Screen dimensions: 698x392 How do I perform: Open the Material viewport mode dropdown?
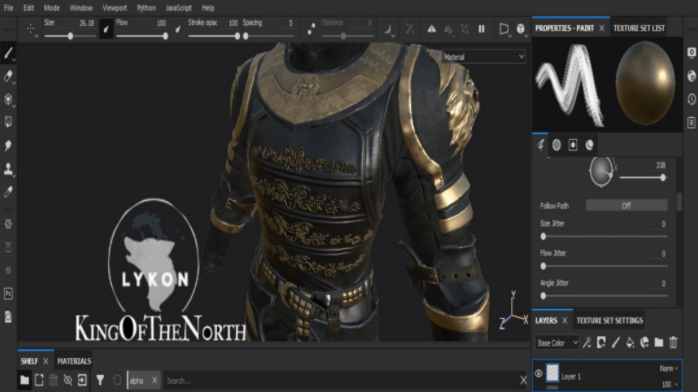pos(484,57)
